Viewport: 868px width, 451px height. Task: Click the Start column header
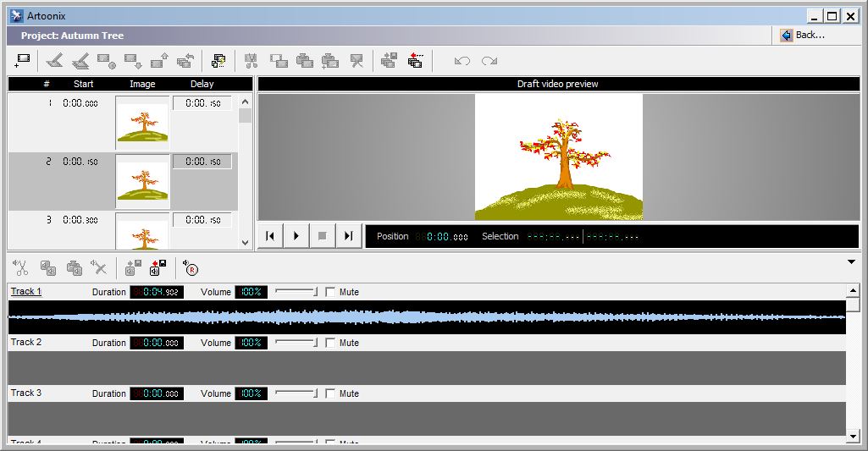(x=84, y=84)
